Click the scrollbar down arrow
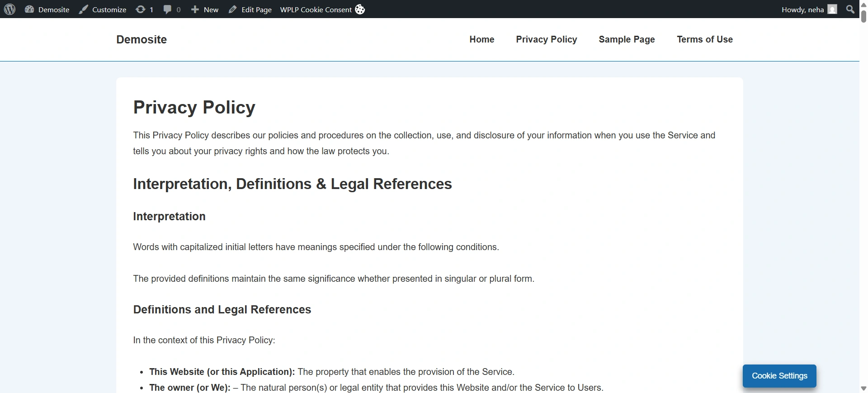Image resolution: width=868 pixels, height=393 pixels. [863, 388]
